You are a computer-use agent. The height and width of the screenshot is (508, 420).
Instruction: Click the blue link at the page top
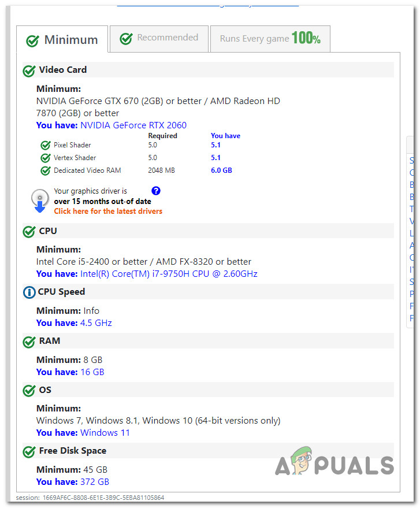[207, 5]
